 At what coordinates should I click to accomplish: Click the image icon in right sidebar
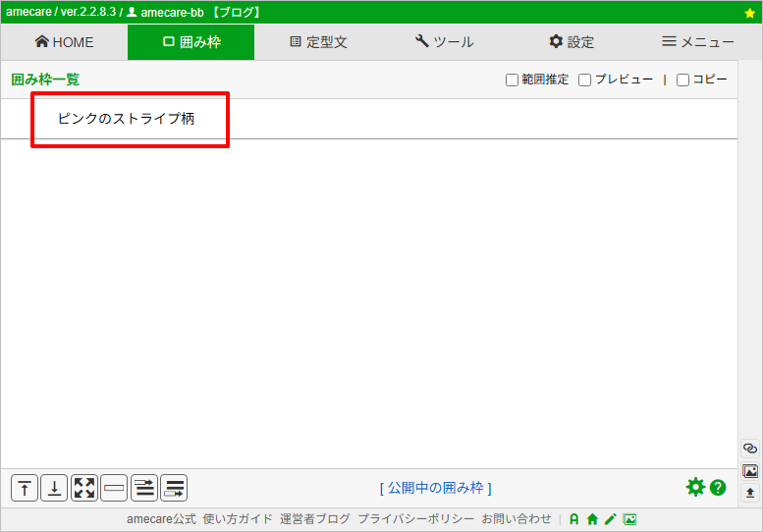click(750, 470)
